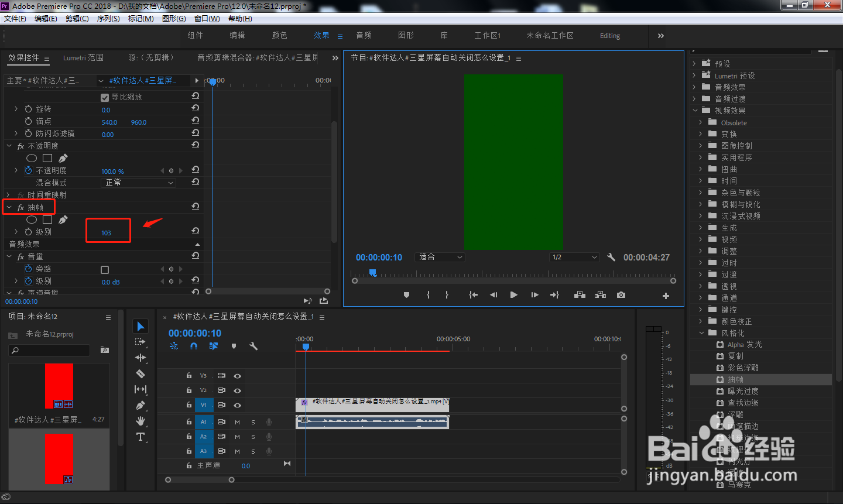
Task: Select the Type tool
Action: coord(140,437)
